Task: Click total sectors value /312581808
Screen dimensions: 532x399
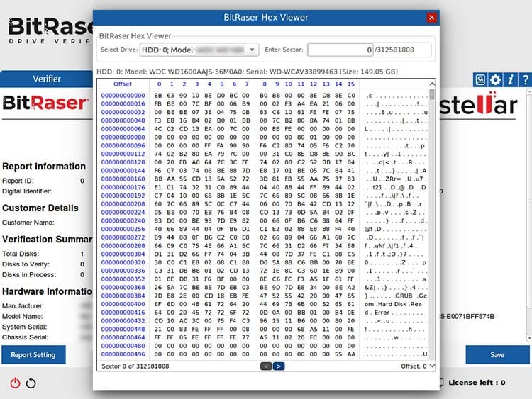Action: click(x=394, y=50)
